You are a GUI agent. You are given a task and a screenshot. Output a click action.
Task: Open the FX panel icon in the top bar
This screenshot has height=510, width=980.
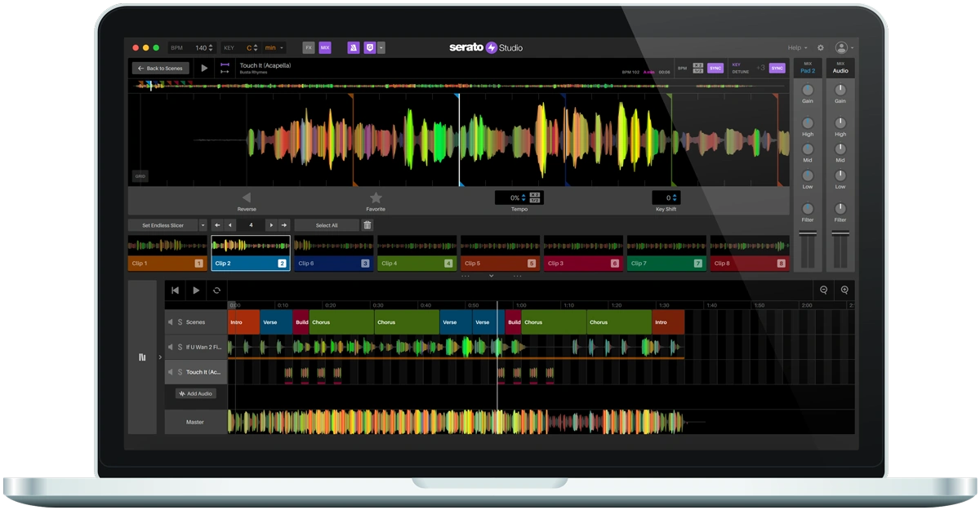click(x=308, y=48)
